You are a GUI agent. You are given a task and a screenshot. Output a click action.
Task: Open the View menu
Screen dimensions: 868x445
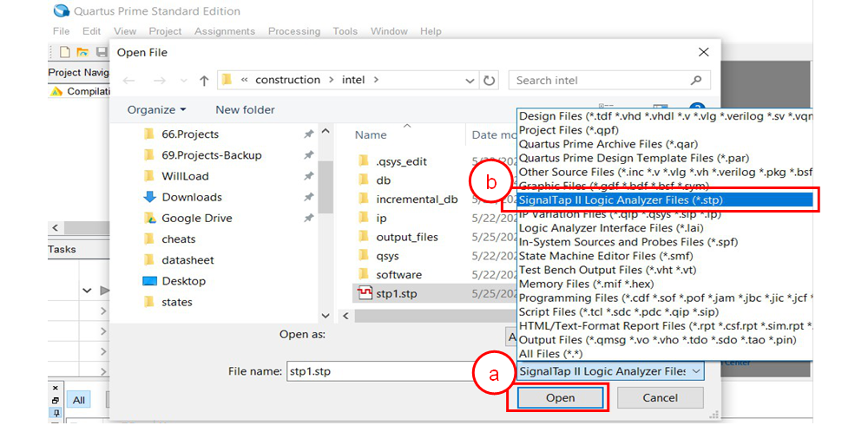pos(125,31)
